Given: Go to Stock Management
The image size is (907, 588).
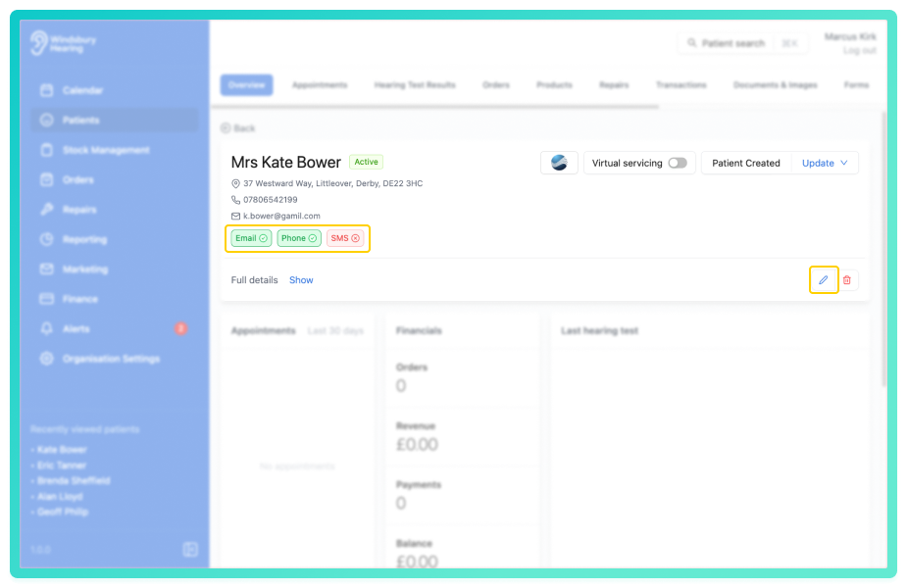Looking at the screenshot, I should click(114, 150).
